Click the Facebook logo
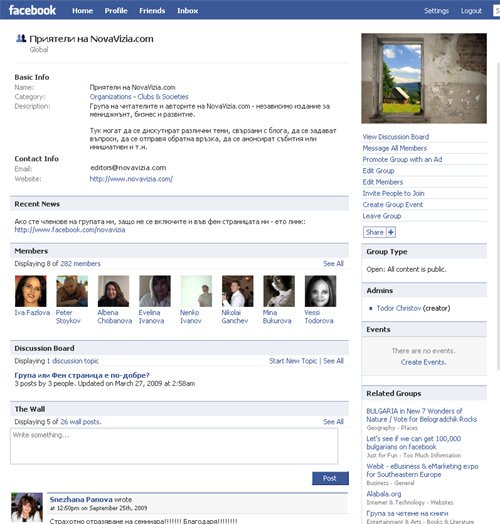 [x=32, y=10]
